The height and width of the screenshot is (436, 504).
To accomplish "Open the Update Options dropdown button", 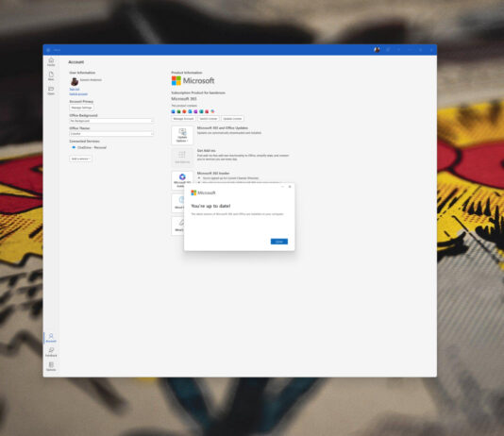I will 182,135.
